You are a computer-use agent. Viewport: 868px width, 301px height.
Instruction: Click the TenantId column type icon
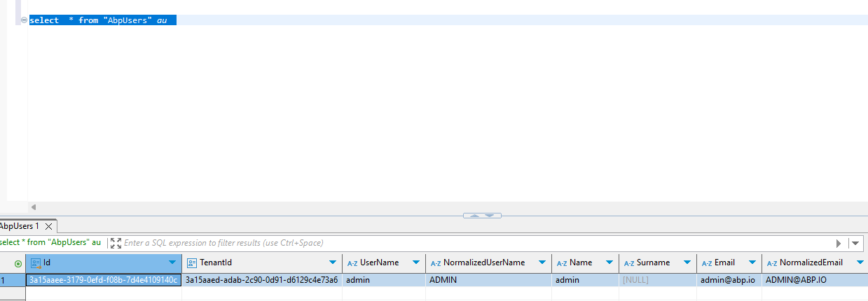pos(192,263)
